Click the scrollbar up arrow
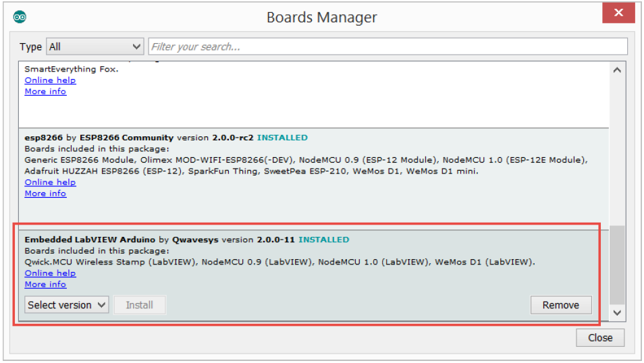Viewport: 644px width, 363px height. (617, 70)
